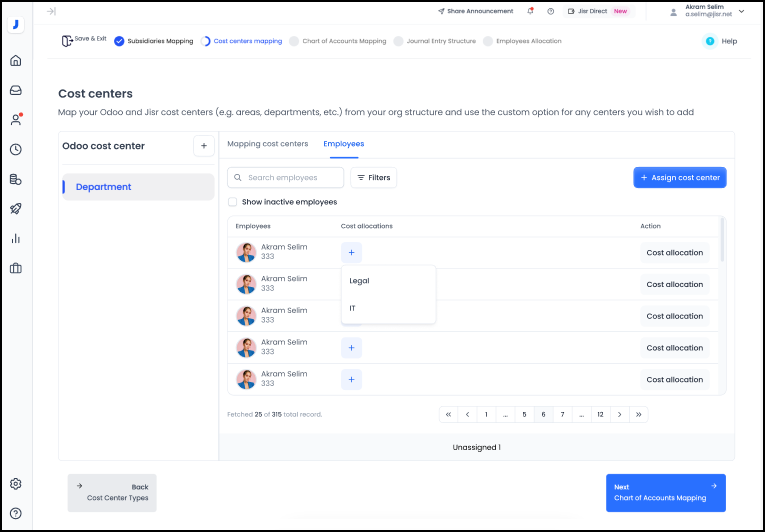The width and height of the screenshot is (765, 532).
Task: Open the Filters dropdown
Action: (374, 178)
